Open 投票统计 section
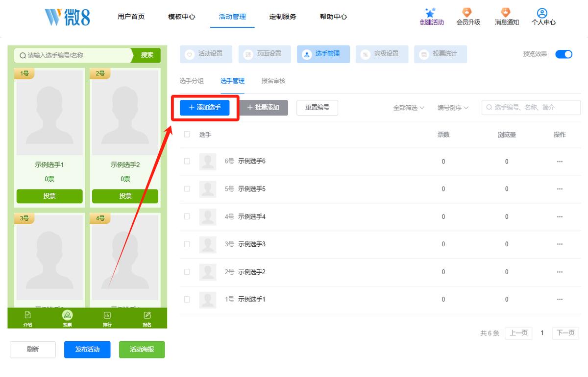This screenshot has width=588, height=377. 441,54
